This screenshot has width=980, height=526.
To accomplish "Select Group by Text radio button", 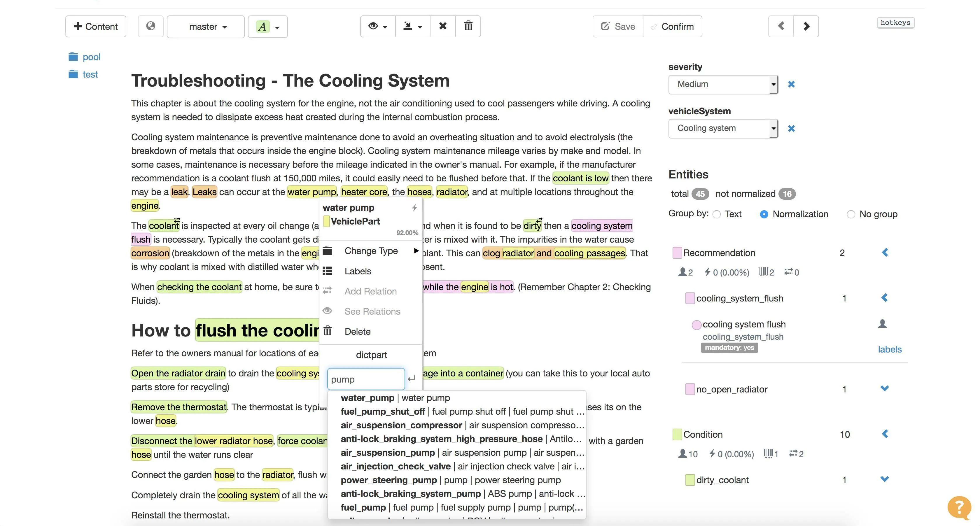I will [x=717, y=215].
